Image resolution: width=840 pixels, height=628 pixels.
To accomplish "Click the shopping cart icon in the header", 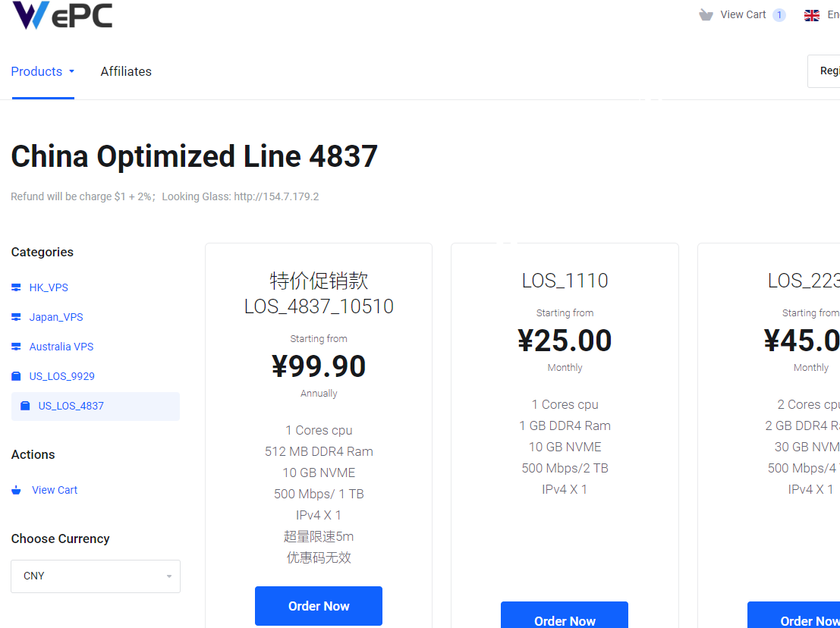I will [x=706, y=14].
